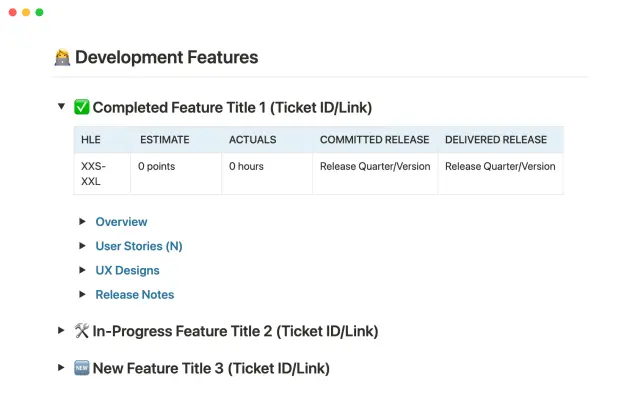Open the Release Notes link
Image resolution: width=640 pixels, height=400 pixels.
click(135, 295)
